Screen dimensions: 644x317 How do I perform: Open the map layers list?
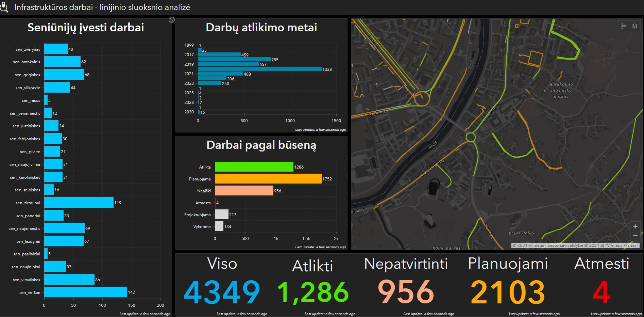[x=634, y=26]
